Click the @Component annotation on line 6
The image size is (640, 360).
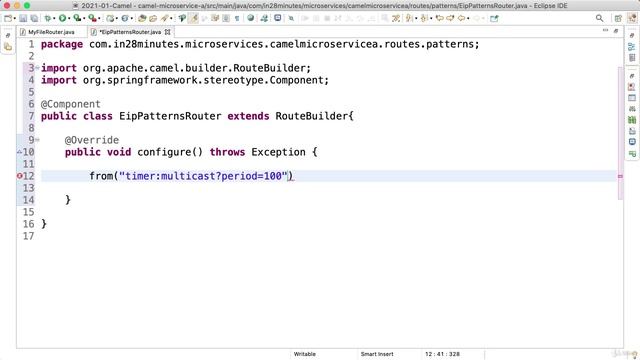pos(71,104)
